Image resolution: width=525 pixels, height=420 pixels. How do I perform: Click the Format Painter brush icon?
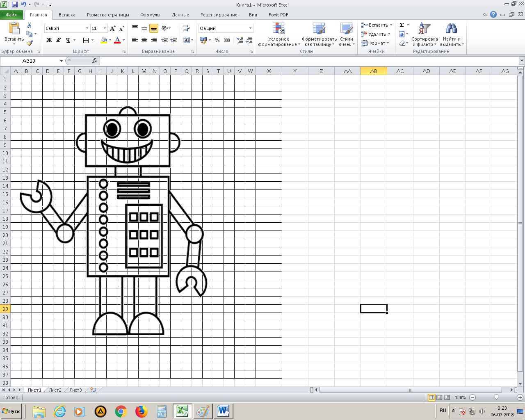click(30, 43)
